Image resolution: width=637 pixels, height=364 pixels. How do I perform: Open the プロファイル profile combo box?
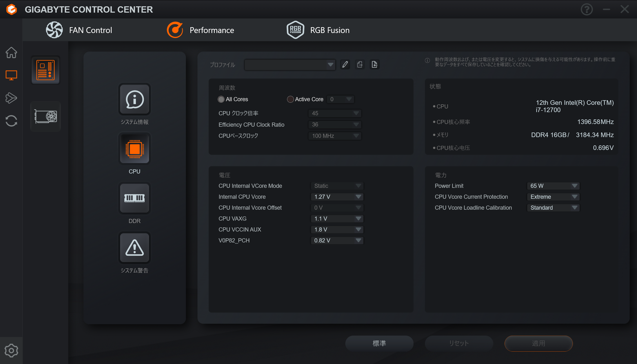pos(290,65)
